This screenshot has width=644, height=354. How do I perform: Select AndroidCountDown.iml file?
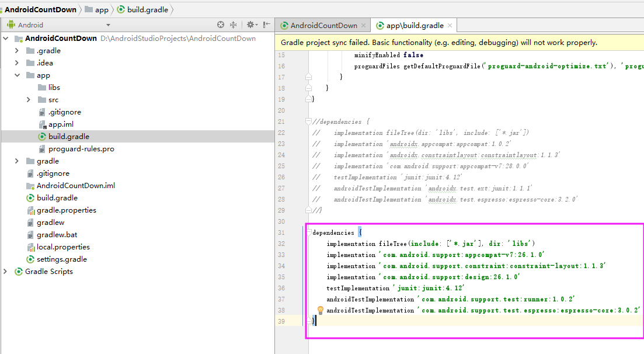(75, 185)
